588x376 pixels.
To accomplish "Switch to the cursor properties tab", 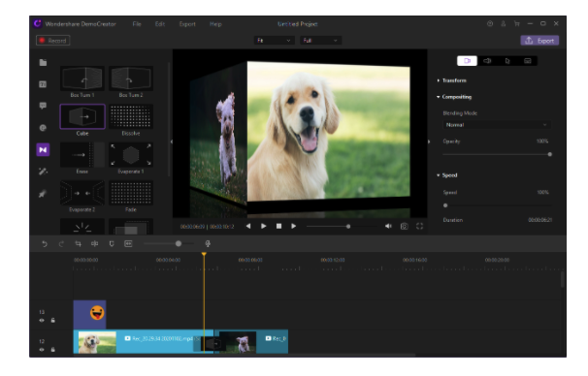I will 507,61.
